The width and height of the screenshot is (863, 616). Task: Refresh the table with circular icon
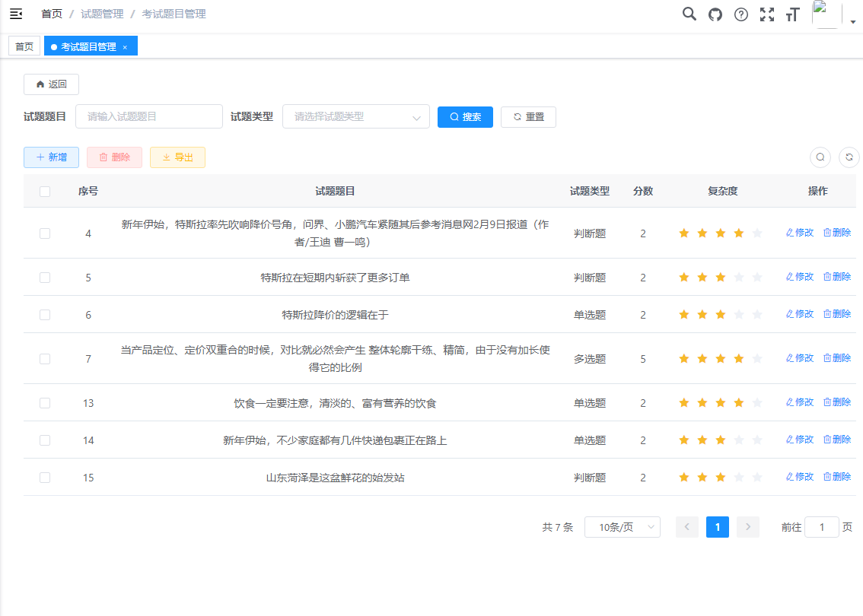849,157
